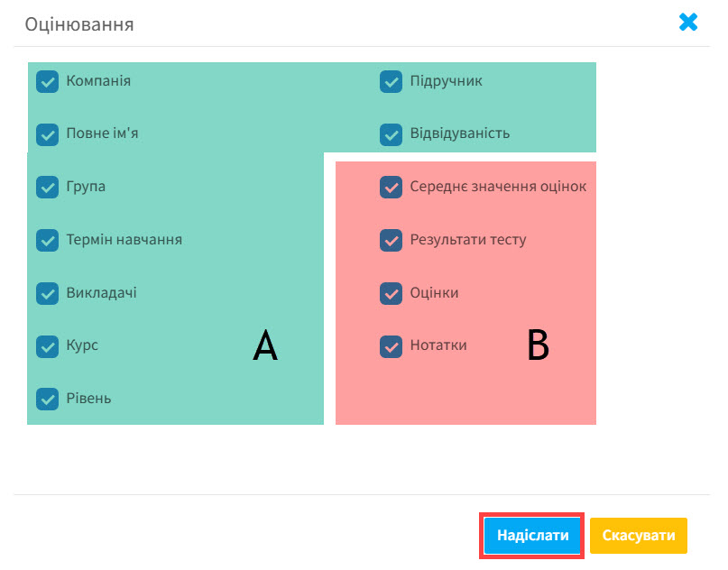Click the letter B marker in the pink area
728x570 pixels.
point(538,346)
